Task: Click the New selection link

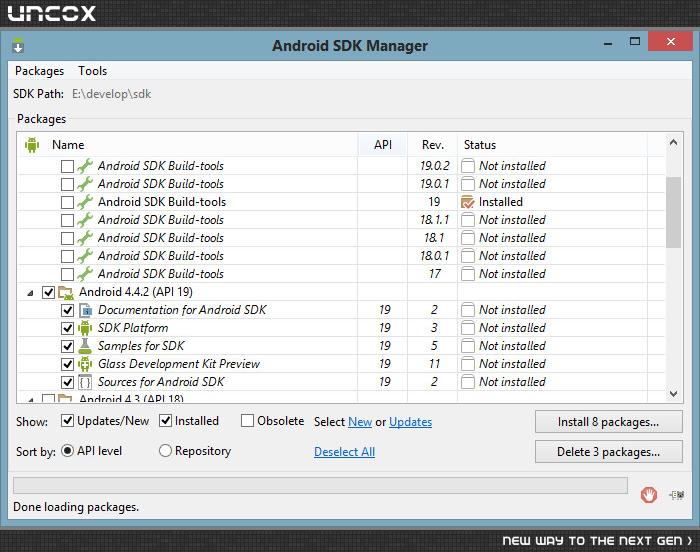Action: pyautogui.click(x=360, y=422)
